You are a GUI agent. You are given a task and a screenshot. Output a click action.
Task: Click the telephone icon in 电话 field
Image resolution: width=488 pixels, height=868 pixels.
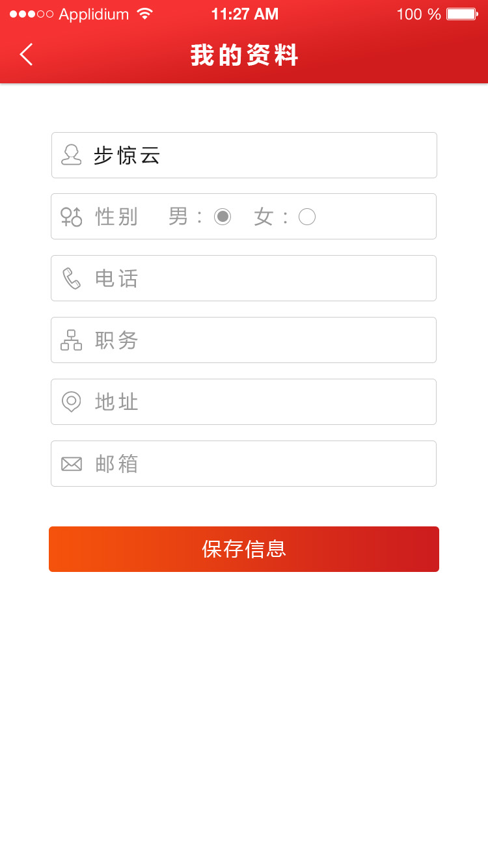coord(72,278)
